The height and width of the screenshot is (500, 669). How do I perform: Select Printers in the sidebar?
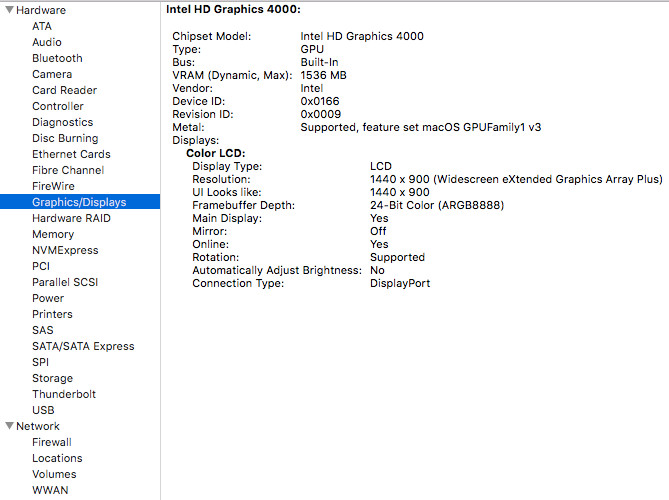(x=52, y=314)
